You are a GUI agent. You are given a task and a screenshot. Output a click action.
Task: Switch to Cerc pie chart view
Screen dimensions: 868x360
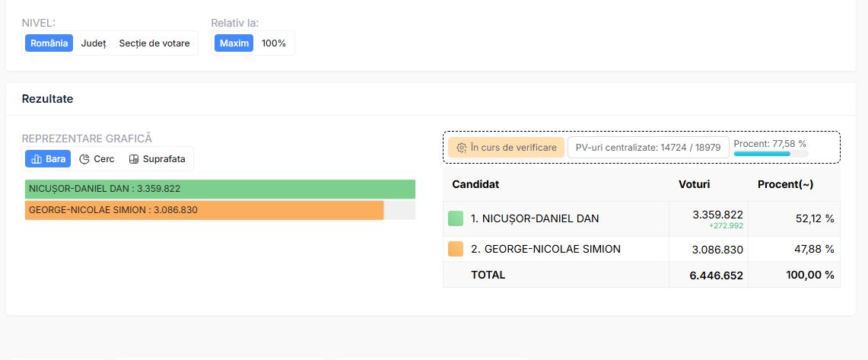97,159
